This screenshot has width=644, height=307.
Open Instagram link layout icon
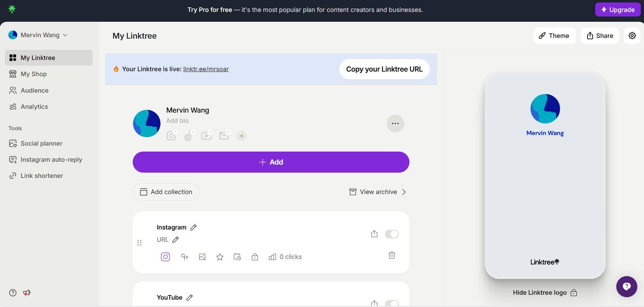pos(165,257)
